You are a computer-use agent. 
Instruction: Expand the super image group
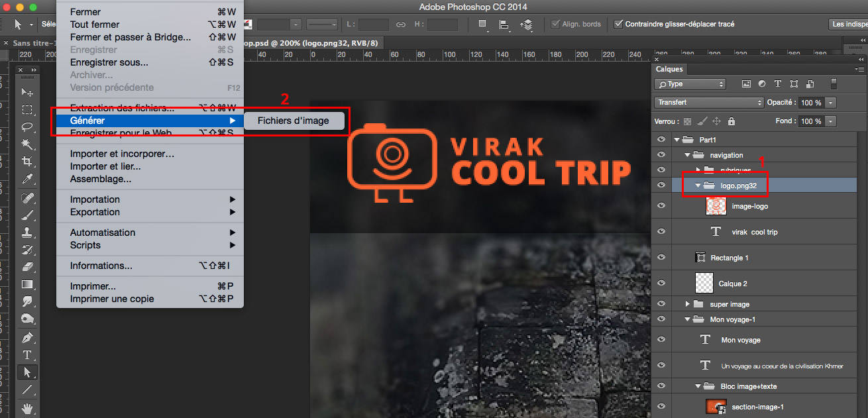coord(688,304)
